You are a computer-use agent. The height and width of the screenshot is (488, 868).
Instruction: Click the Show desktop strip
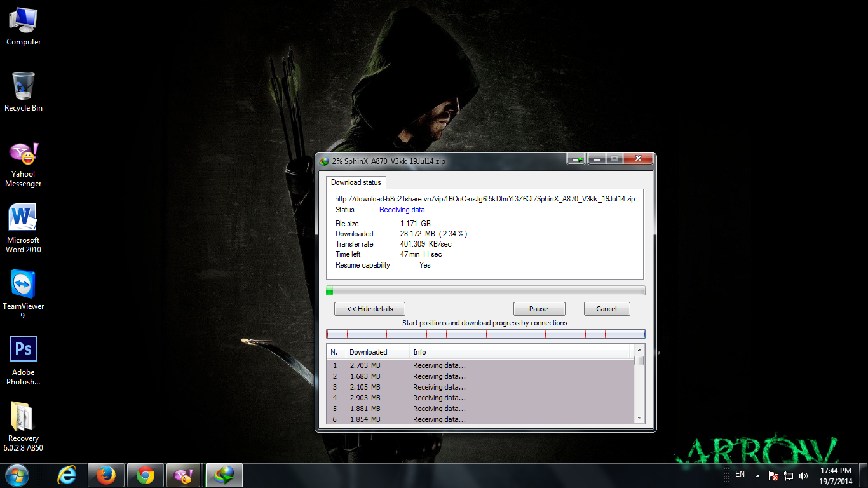pyautogui.click(x=864, y=475)
